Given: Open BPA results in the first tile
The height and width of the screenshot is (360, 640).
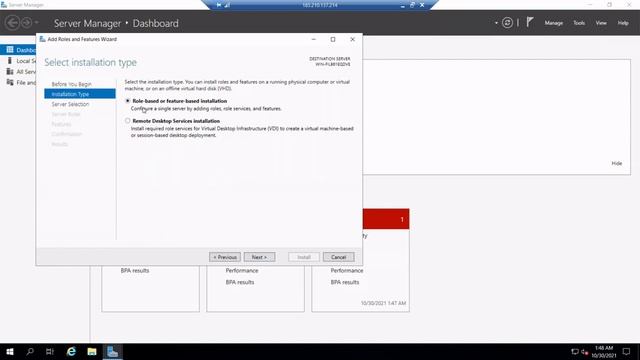Looking at the screenshot, I should tap(135, 271).
